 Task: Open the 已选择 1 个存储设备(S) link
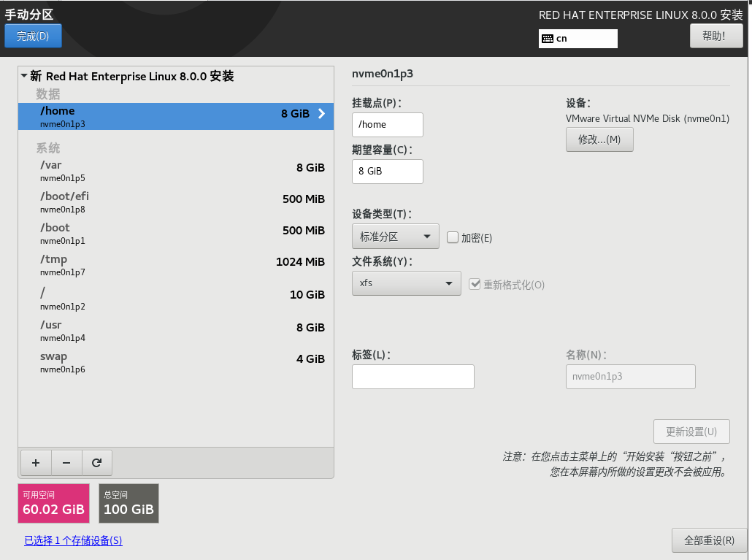[74, 540]
